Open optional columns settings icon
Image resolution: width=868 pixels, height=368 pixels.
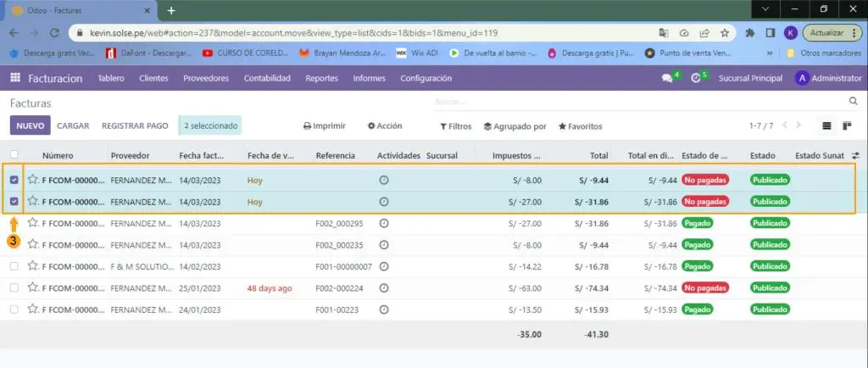pyautogui.click(x=855, y=156)
